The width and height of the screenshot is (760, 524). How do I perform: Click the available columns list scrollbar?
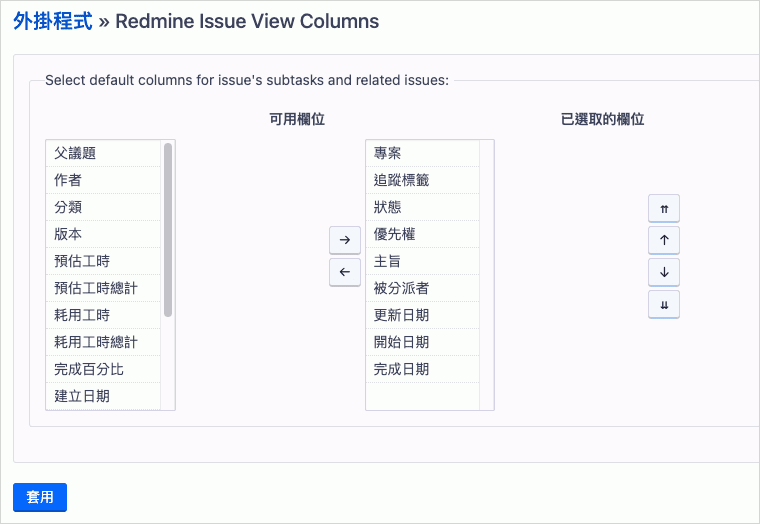pos(168,230)
